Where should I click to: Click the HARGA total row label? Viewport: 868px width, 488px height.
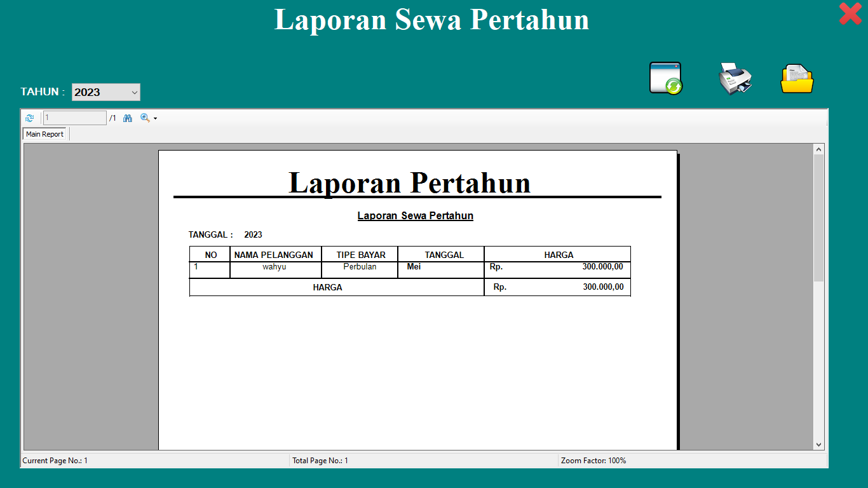[x=327, y=287]
